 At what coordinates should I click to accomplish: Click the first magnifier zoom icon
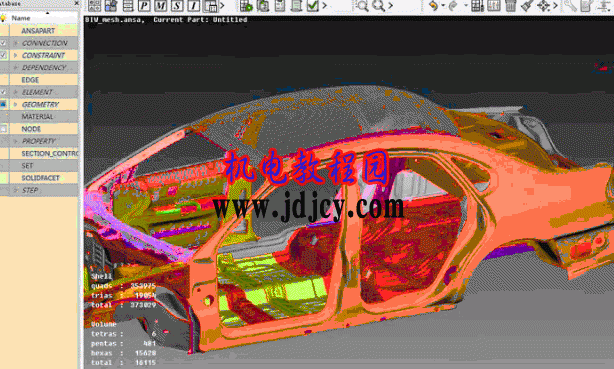coord(363,5)
